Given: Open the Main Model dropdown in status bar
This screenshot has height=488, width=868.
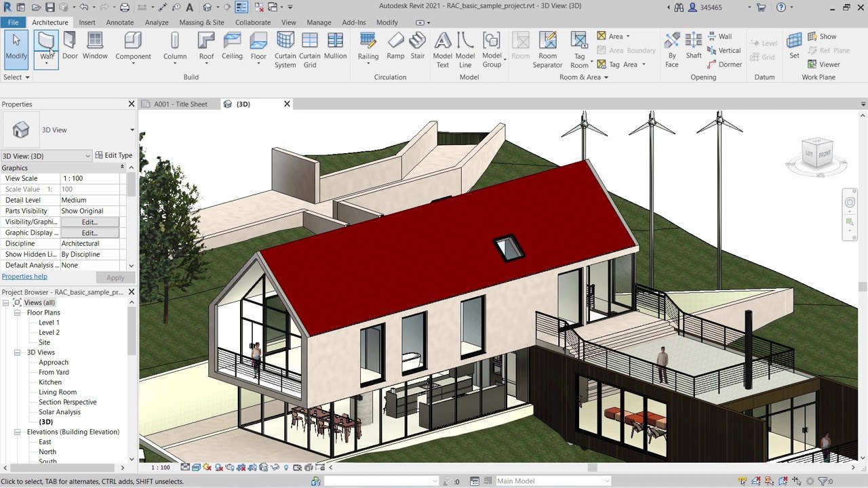Looking at the screenshot, I should 607,481.
